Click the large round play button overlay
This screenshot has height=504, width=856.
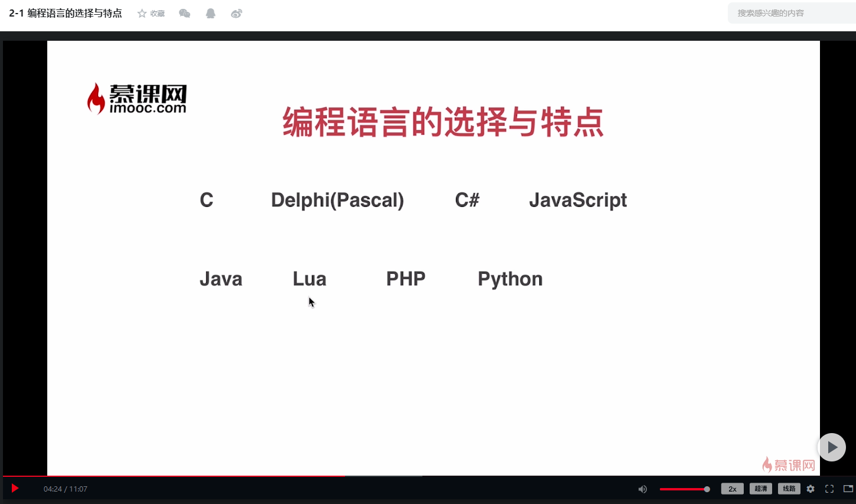832,447
